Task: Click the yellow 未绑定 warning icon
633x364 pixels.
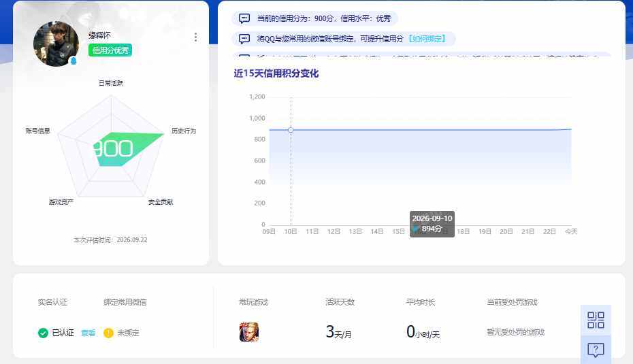Action: pyautogui.click(x=108, y=333)
